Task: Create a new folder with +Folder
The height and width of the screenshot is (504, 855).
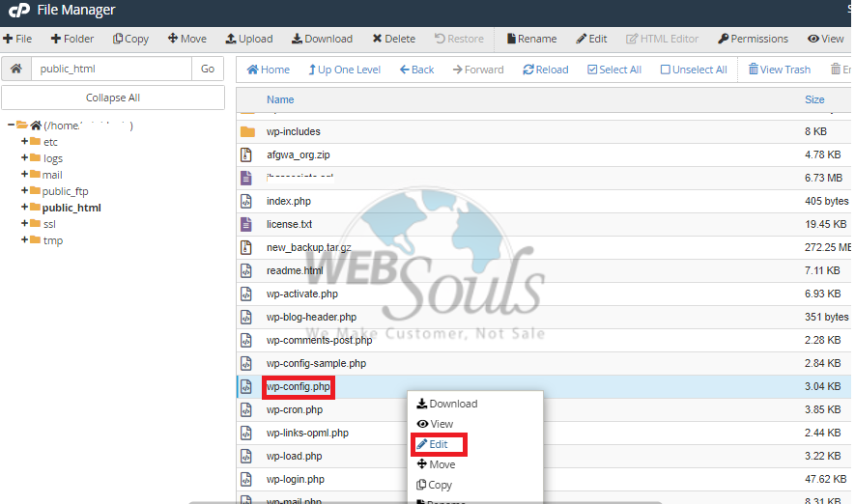Action: (72, 39)
